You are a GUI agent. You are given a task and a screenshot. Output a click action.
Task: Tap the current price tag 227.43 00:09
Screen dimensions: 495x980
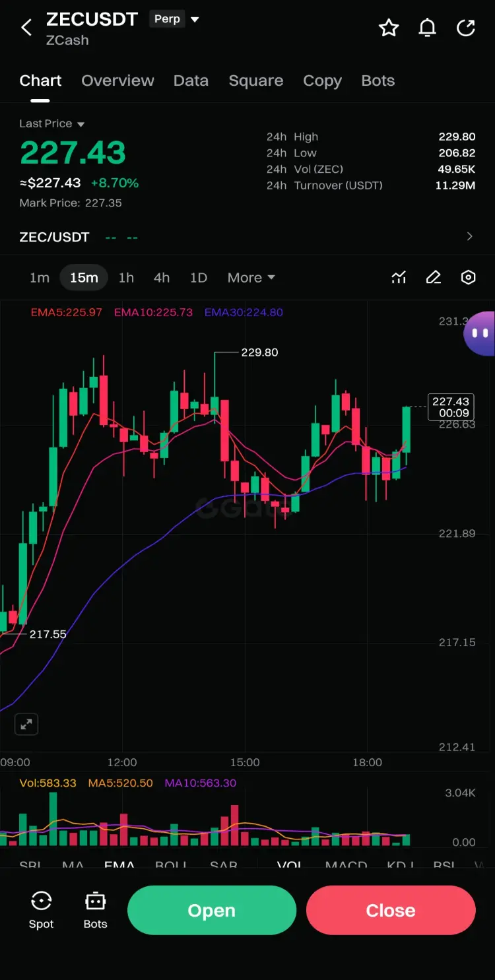click(x=451, y=407)
